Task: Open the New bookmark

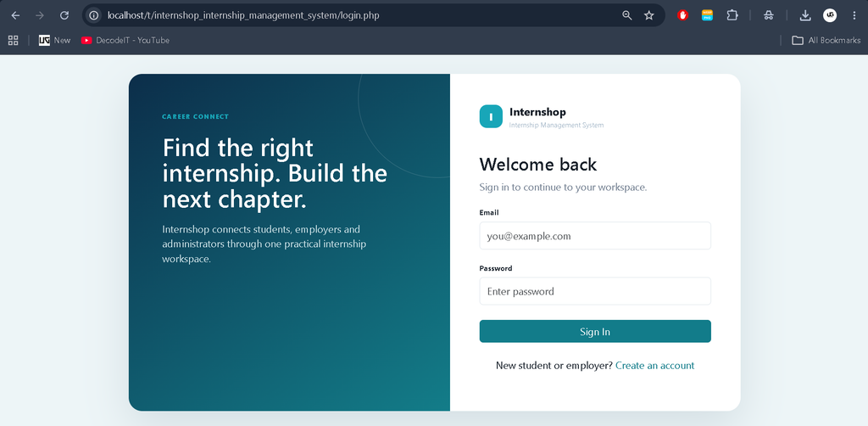Action: point(55,41)
